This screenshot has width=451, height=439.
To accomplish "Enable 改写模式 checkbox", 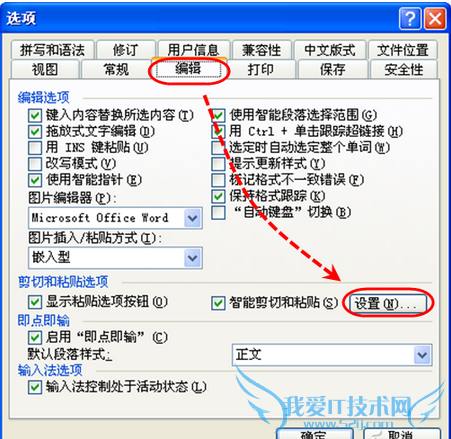I will 35,164.
